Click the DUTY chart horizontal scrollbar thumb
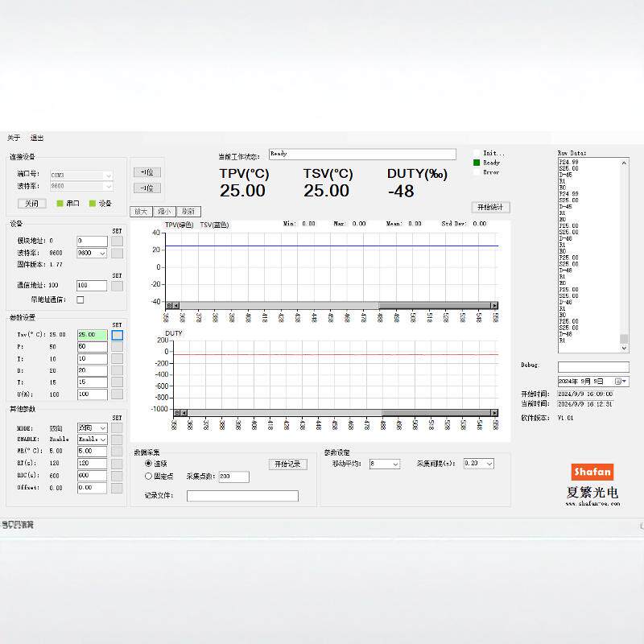The width and height of the screenshot is (644, 644). [x=436, y=412]
